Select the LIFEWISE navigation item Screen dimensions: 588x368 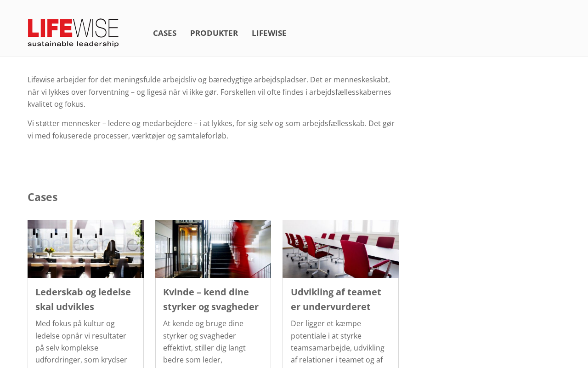click(269, 33)
